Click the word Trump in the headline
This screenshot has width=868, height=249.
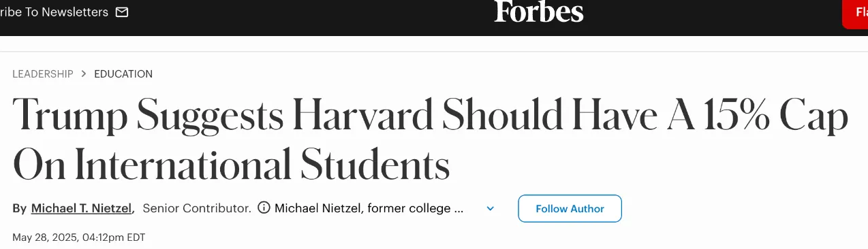pyautogui.click(x=71, y=116)
